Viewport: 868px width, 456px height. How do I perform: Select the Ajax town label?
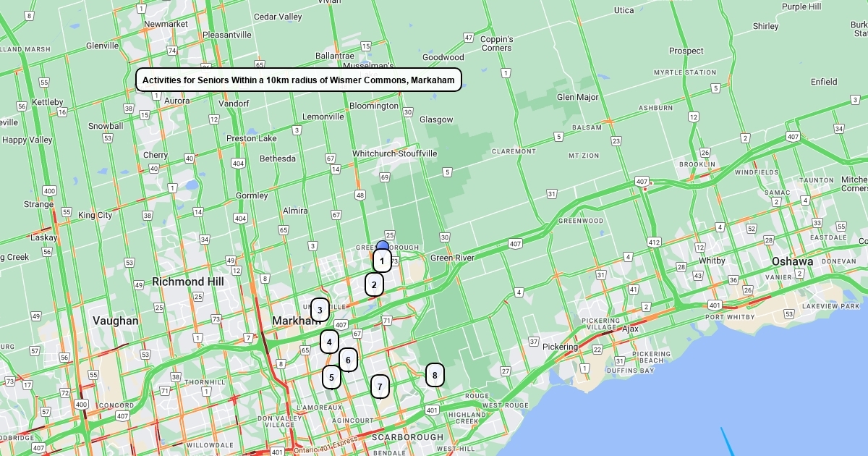[x=629, y=329]
